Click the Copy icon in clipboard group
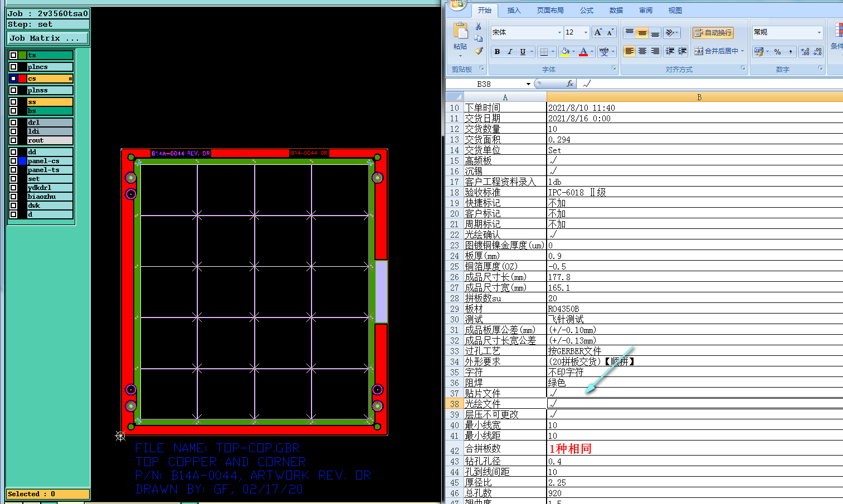This screenshot has height=504, width=843. (x=478, y=38)
